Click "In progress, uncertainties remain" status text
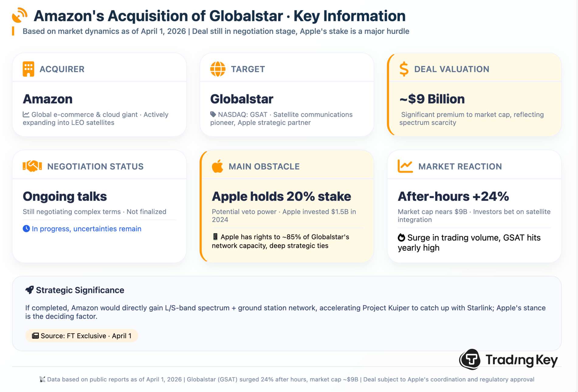The image size is (578, 392). pos(87,229)
